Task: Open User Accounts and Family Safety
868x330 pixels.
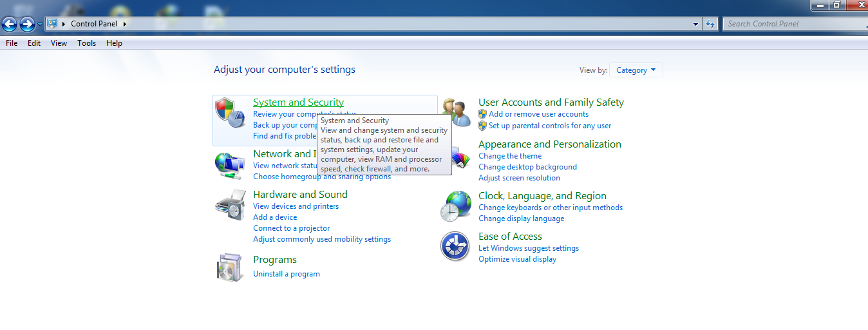Action: coord(551,102)
